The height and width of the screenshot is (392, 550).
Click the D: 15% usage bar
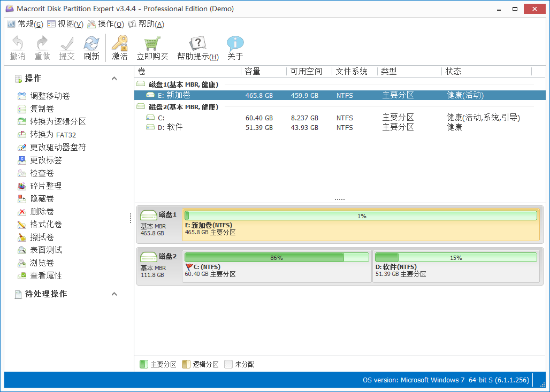pos(456,257)
